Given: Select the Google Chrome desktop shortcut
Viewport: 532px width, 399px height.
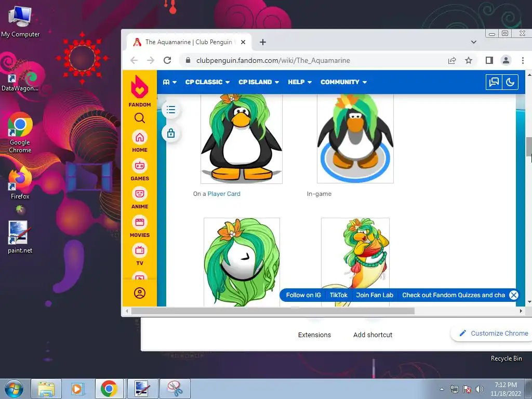Looking at the screenshot, I should (20, 133).
